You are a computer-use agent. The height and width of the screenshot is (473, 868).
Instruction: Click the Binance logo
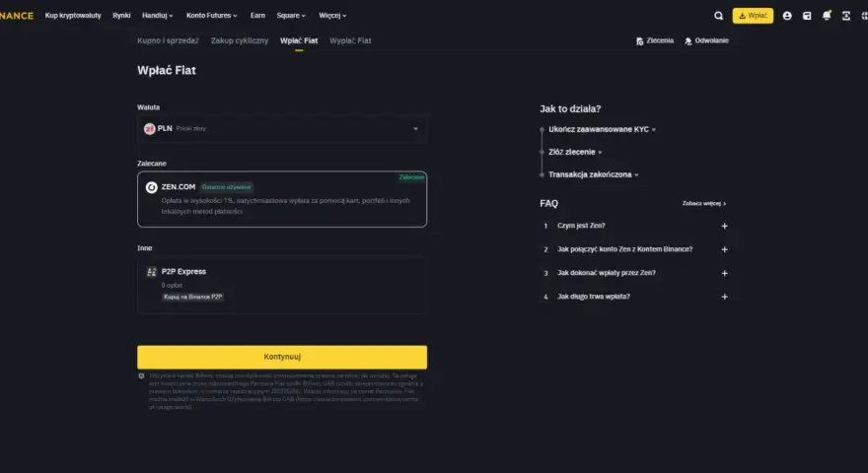(17, 16)
